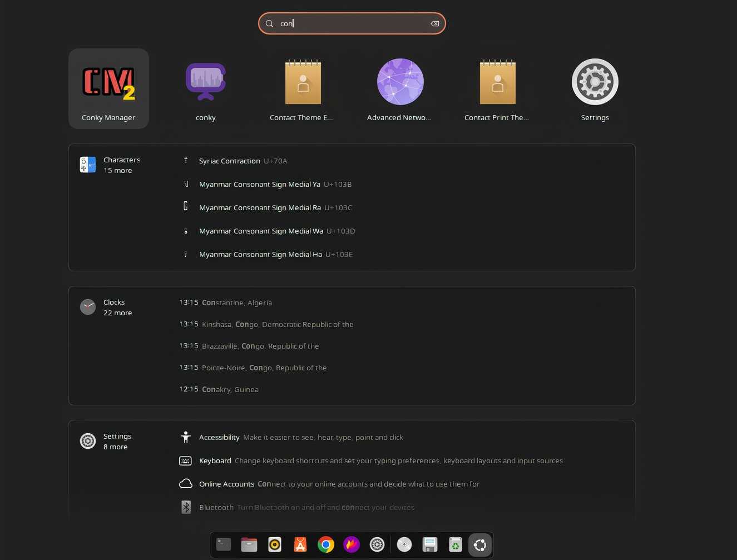
Task: Open the Contact Theme Editor app
Action: [x=303, y=88]
